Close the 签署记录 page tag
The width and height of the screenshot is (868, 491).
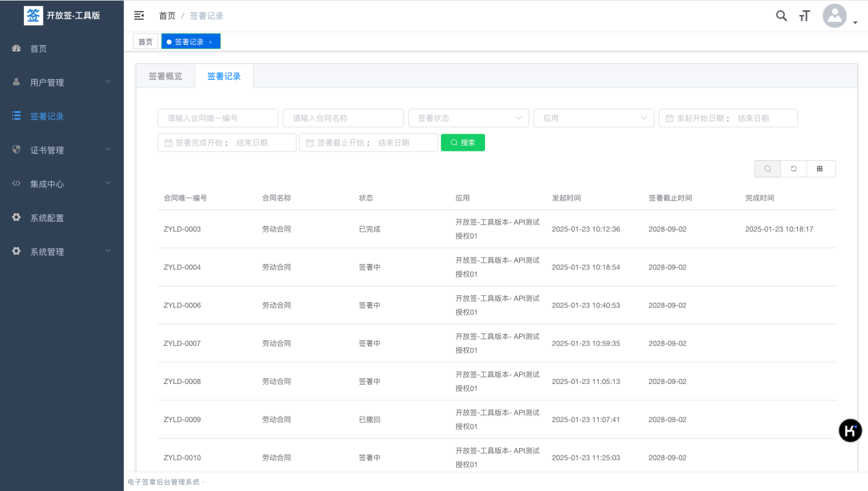point(211,42)
